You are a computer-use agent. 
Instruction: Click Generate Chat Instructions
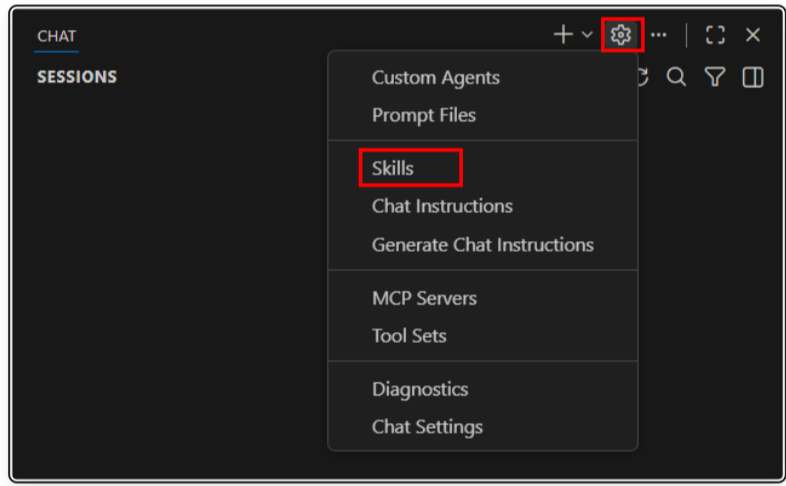(x=483, y=244)
